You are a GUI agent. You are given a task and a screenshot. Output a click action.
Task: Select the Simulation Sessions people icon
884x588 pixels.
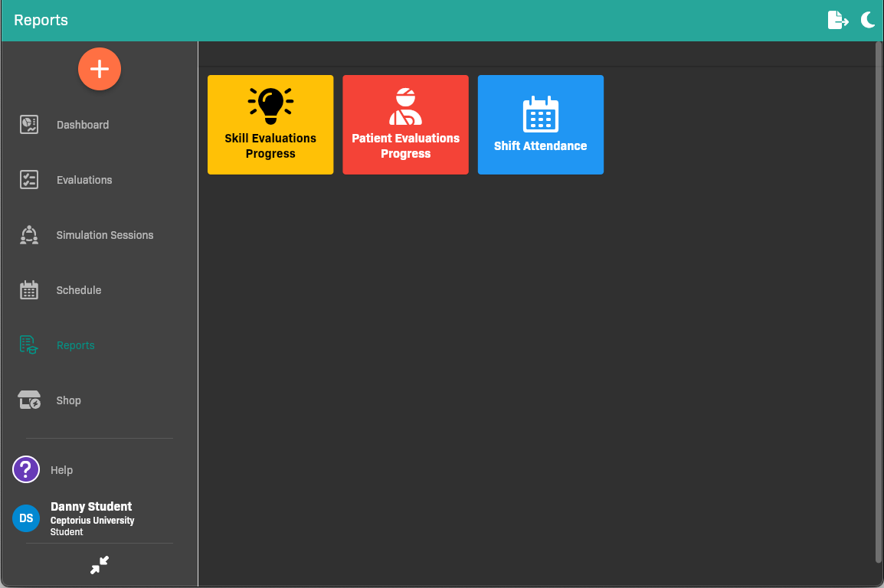pyautogui.click(x=29, y=235)
